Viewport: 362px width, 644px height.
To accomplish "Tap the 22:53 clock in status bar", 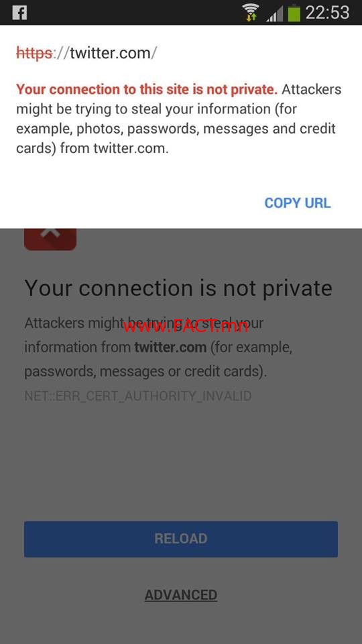I will click(328, 12).
